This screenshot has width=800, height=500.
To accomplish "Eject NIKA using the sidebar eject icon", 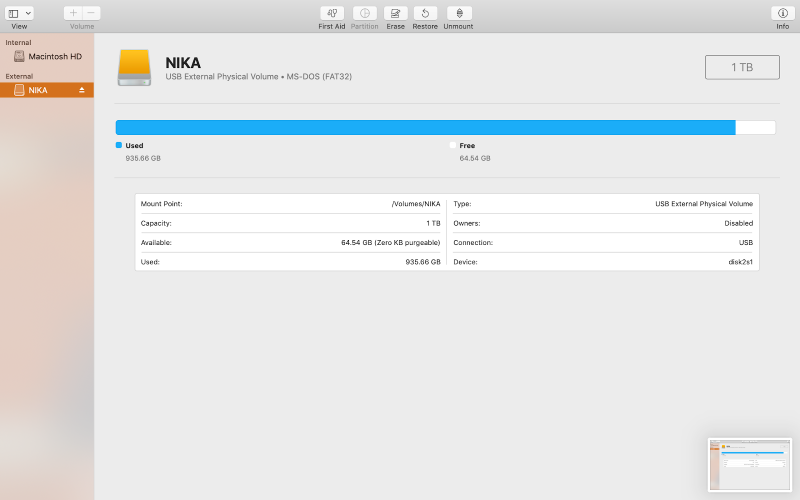I will pos(82,90).
